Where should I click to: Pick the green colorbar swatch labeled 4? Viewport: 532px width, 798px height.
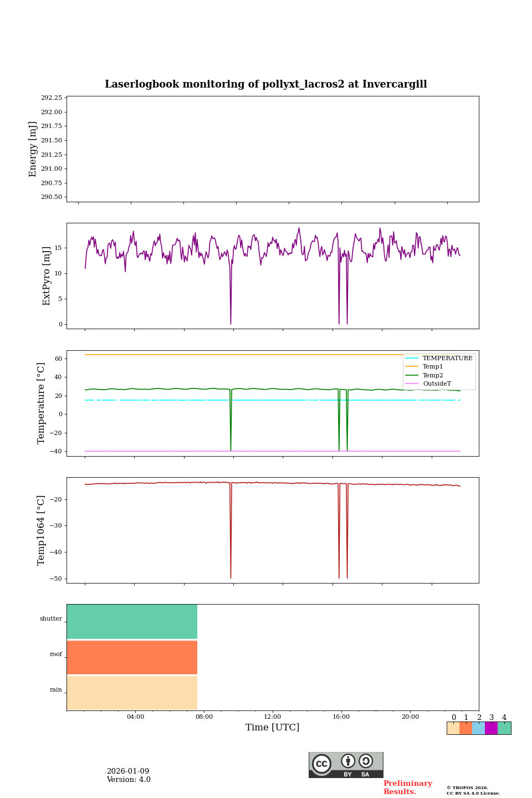click(x=504, y=728)
